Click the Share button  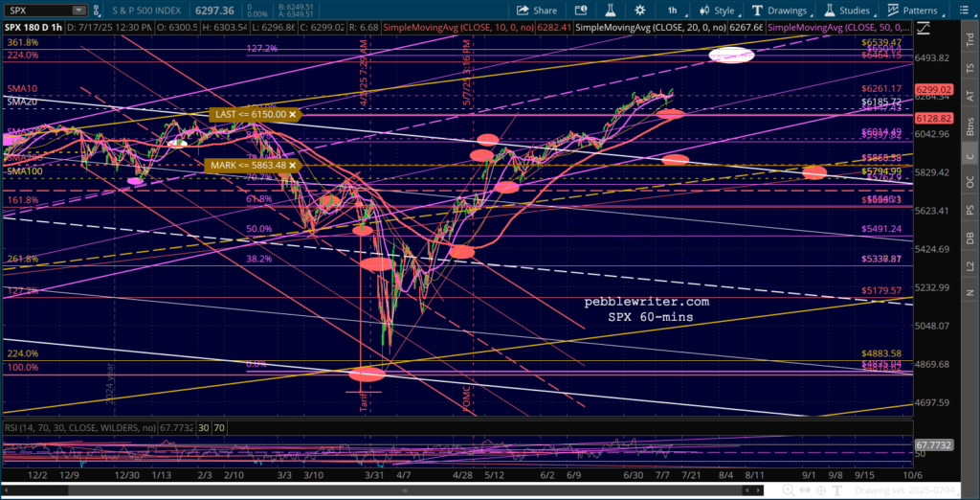(536, 10)
